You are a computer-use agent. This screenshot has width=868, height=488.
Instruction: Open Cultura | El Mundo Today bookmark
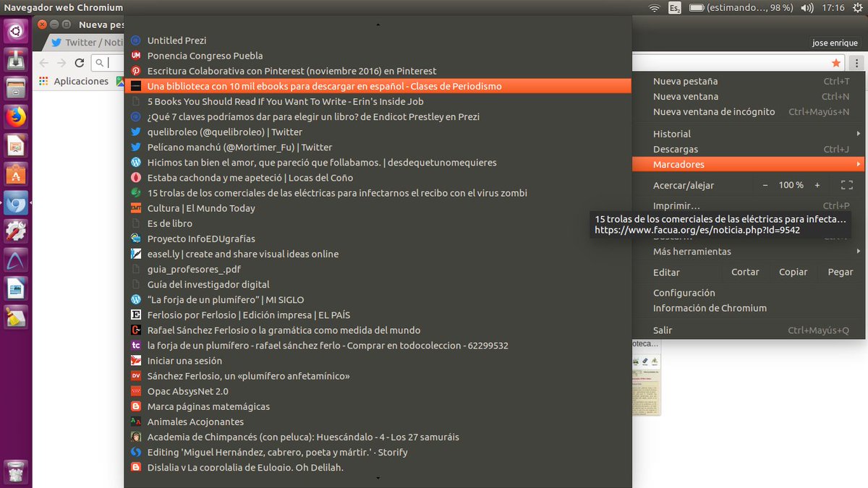point(378,208)
